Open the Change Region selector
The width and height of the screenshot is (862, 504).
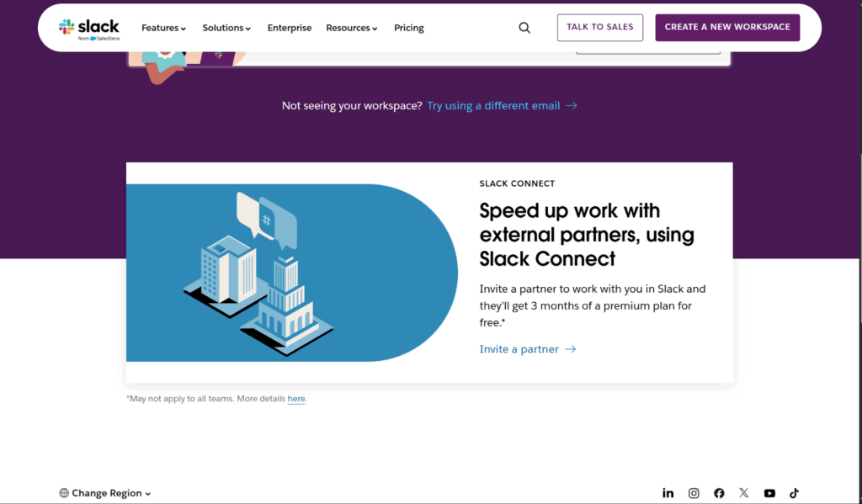tap(105, 493)
